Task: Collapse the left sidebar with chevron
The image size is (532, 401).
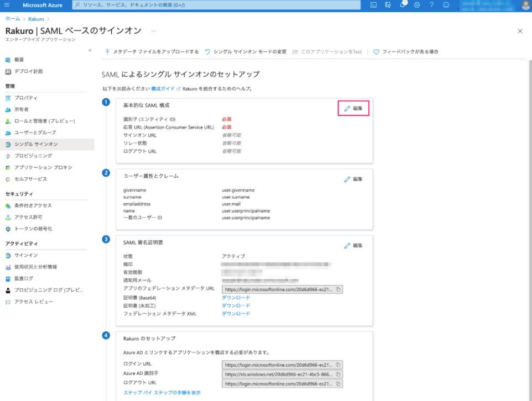Action: click(90, 50)
